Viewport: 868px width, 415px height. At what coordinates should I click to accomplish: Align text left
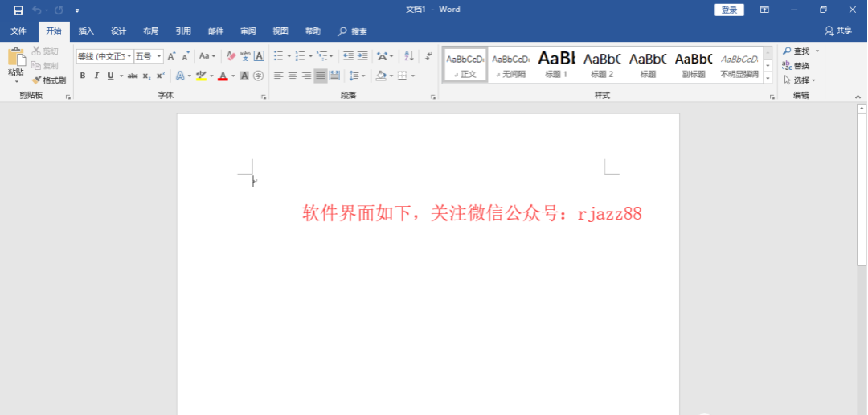pos(278,76)
